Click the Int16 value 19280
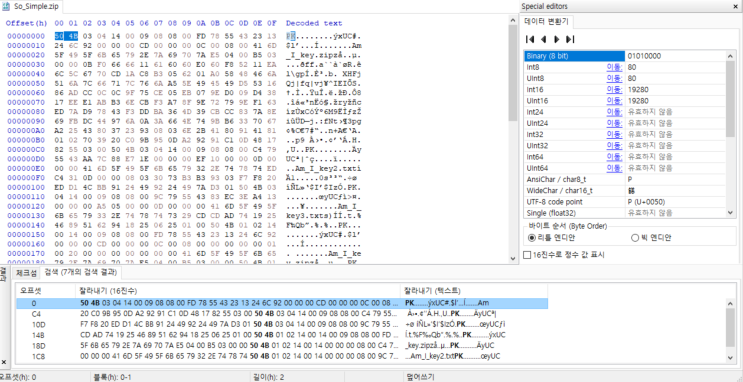Screen dimensions: 743x382 click(x=638, y=89)
